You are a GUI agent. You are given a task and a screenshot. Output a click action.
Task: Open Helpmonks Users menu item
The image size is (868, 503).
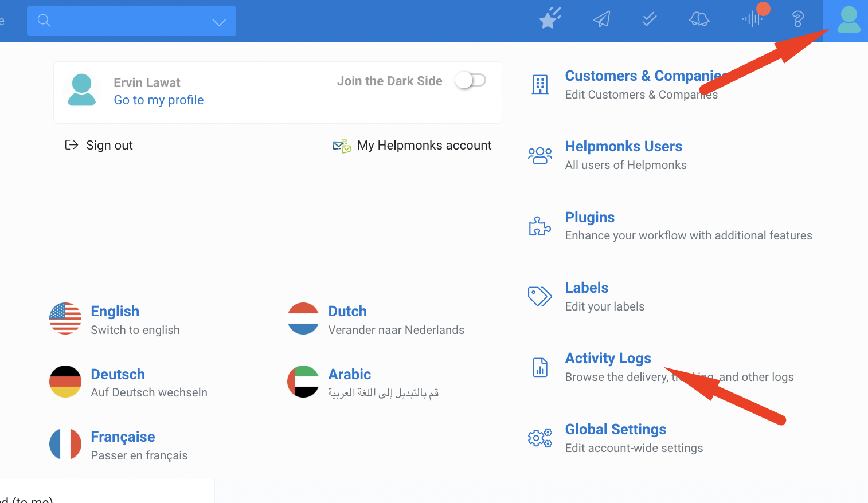pyautogui.click(x=623, y=147)
